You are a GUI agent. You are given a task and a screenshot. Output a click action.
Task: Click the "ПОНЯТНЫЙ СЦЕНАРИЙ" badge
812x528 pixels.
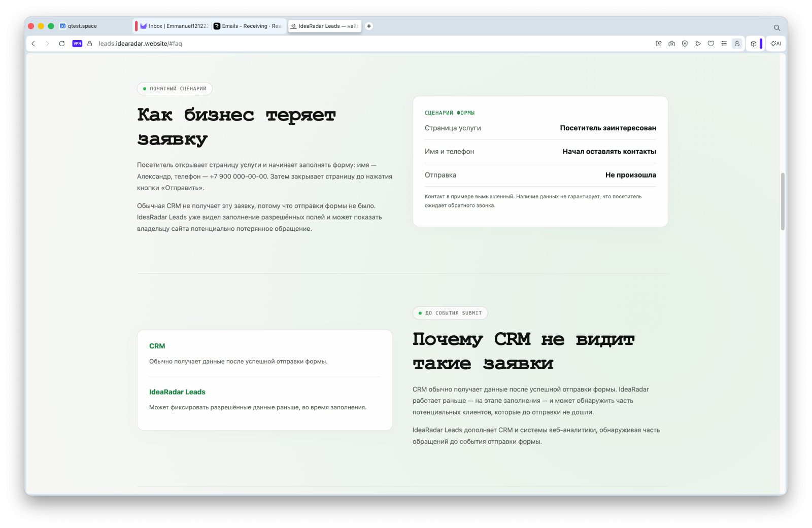175,89
